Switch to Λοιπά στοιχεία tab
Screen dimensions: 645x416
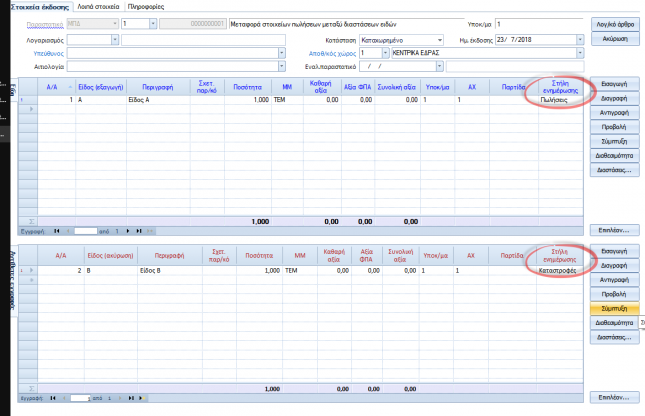click(98, 7)
